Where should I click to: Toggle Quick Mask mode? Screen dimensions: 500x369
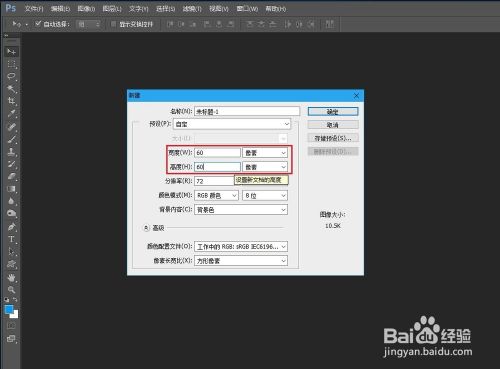click(x=11, y=326)
